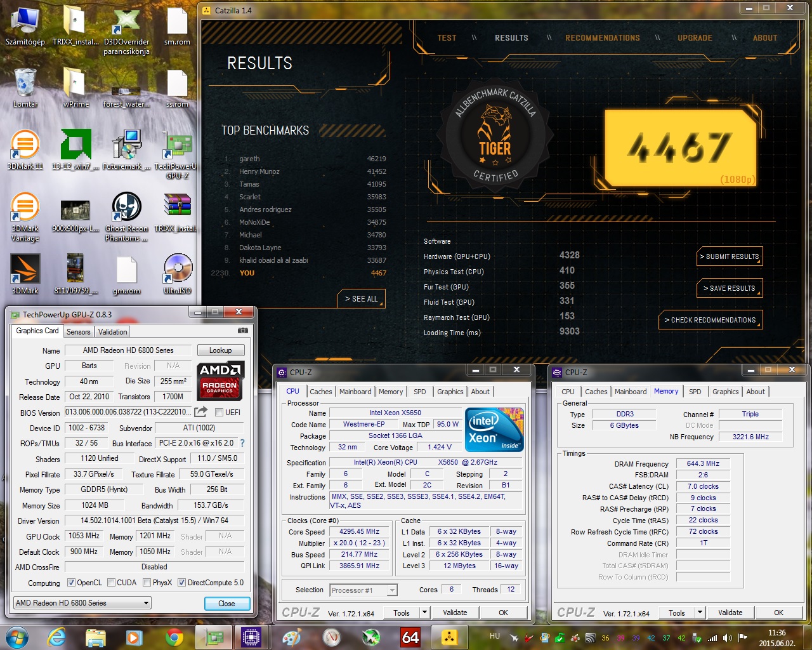Click the Core Speed value 4295.45 MHz
812x650 pixels.
click(359, 532)
